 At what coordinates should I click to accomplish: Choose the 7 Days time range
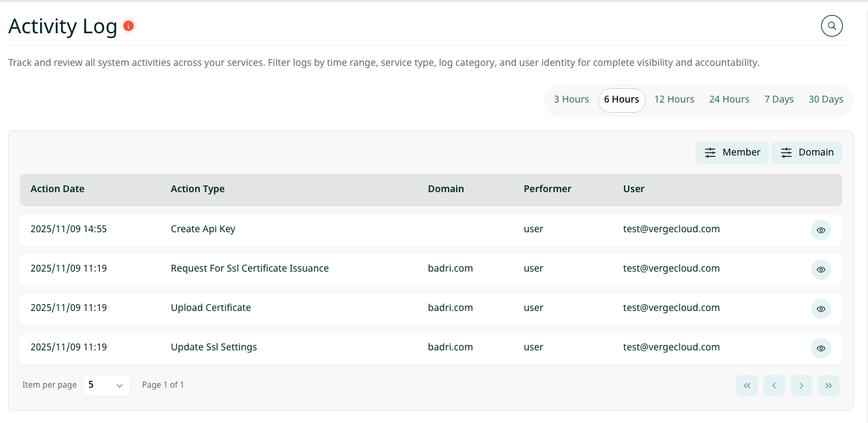[x=778, y=100]
